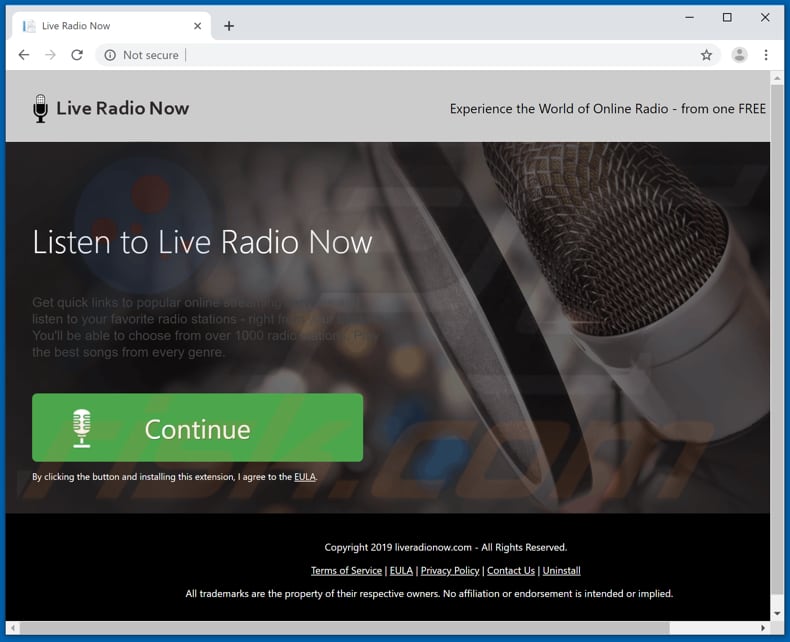The height and width of the screenshot is (642, 790).
Task: Click the Not secure site info icon
Action: 110,55
